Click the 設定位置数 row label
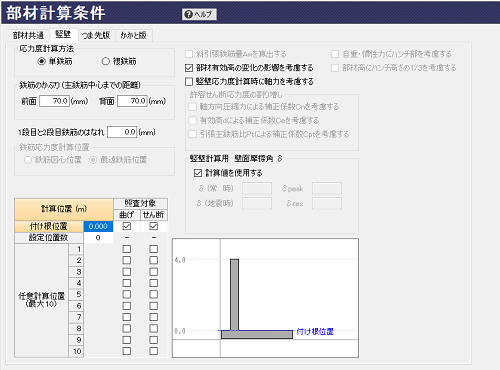Viewport: 500px width, 370px height. [x=49, y=238]
